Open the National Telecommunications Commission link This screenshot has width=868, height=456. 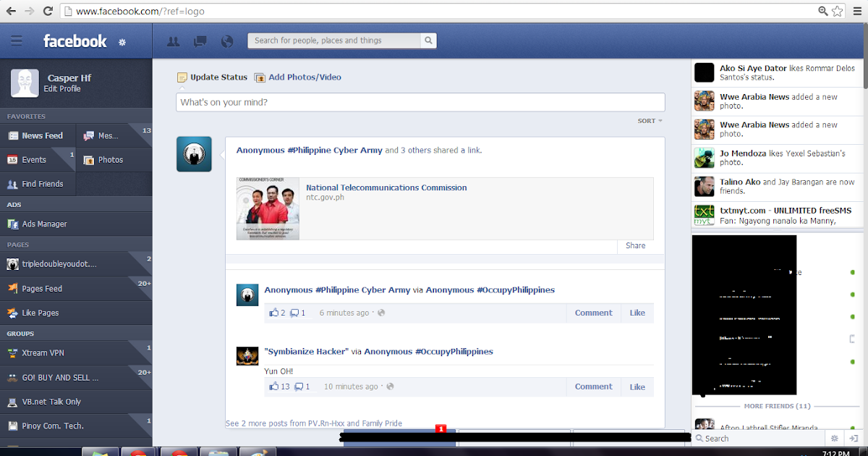pyautogui.click(x=386, y=187)
